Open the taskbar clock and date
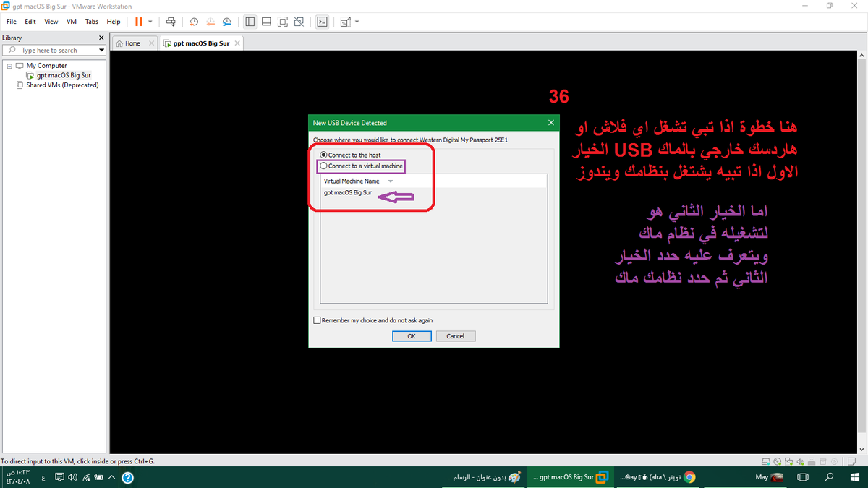The height and width of the screenshot is (488, 868). click(x=17, y=477)
